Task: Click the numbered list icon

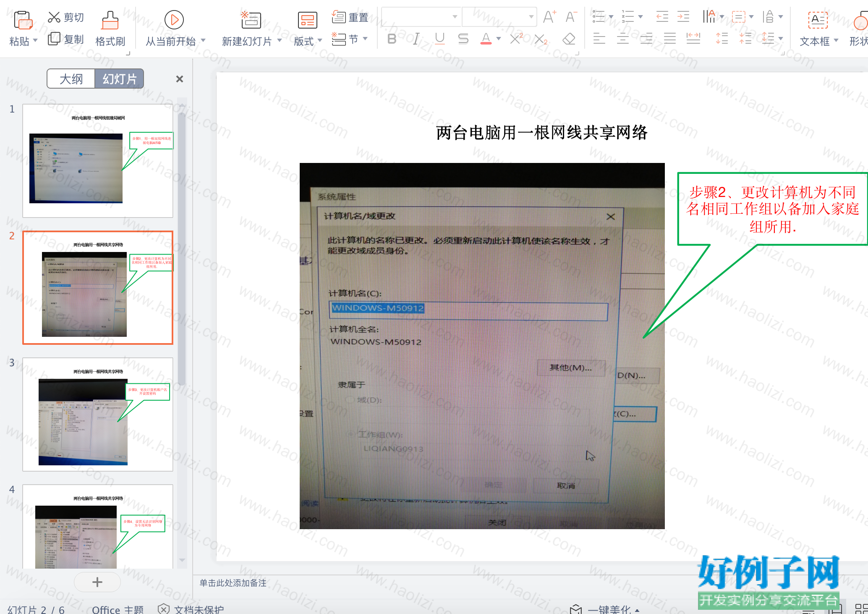Action: [628, 17]
